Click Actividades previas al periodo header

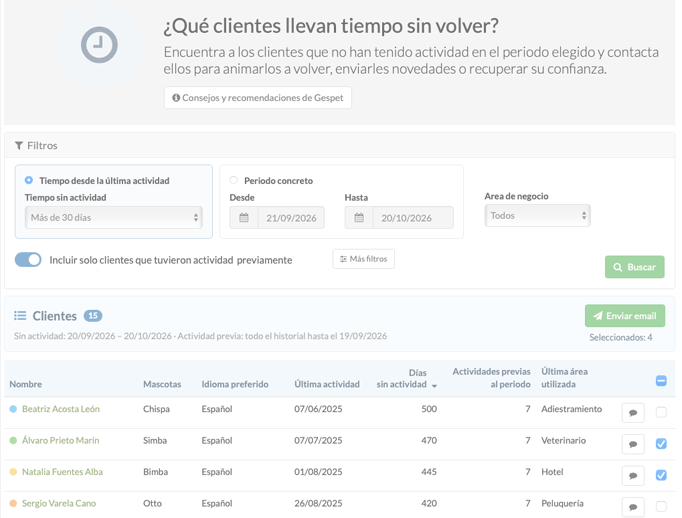(491, 378)
